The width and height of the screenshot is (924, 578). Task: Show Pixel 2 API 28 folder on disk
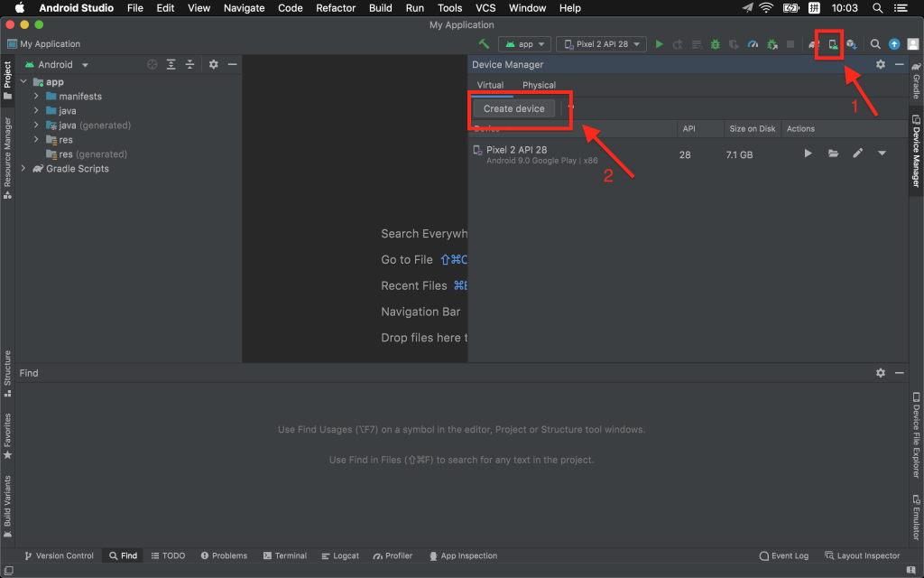click(x=833, y=154)
